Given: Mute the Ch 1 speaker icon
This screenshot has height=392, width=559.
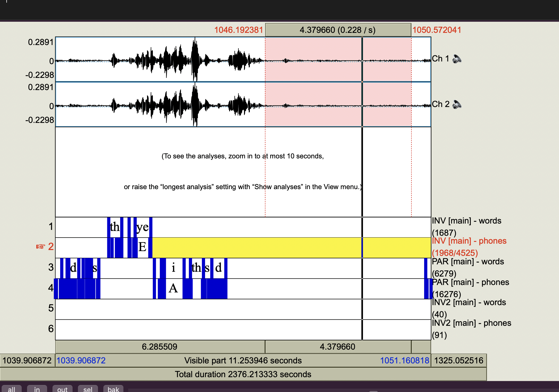Looking at the screenshot, I should (457, 59).
